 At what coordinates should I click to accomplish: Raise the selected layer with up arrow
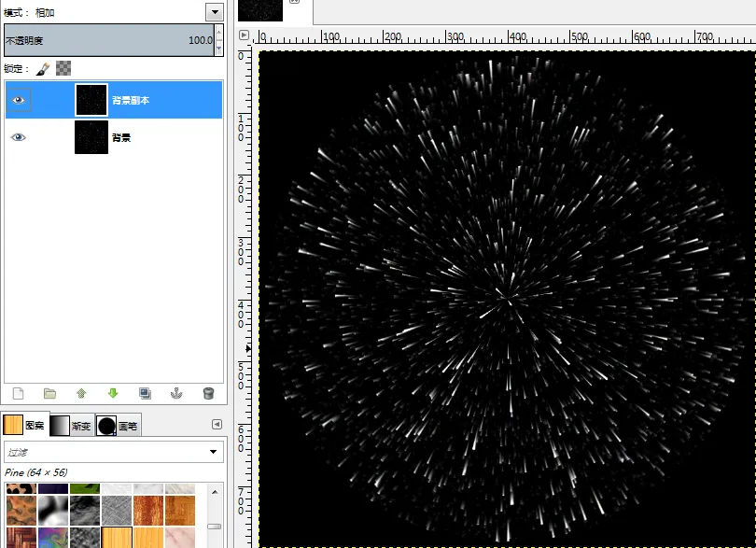tap(81, 393)
